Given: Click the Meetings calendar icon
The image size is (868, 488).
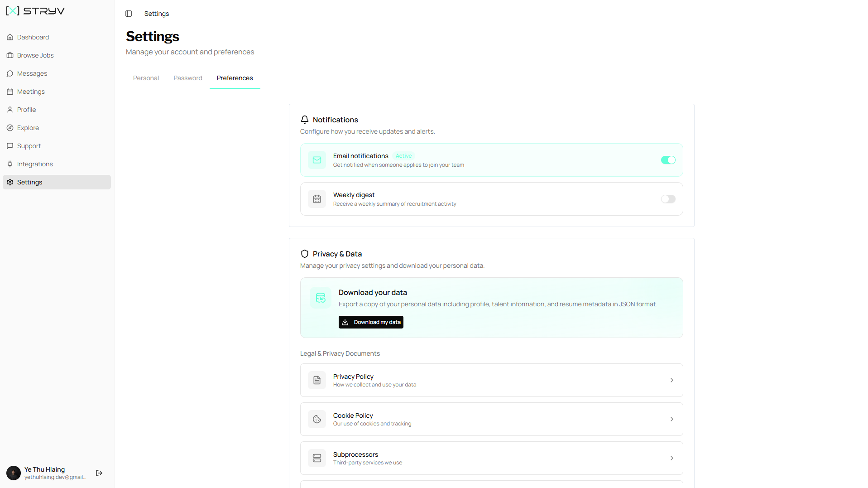Looking at the screenshot, I should pos(10,92).
